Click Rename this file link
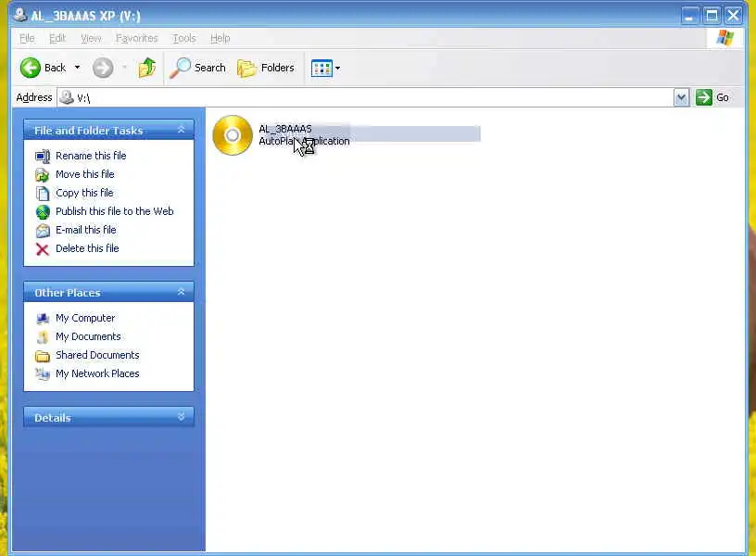 [x=91, y=156]
